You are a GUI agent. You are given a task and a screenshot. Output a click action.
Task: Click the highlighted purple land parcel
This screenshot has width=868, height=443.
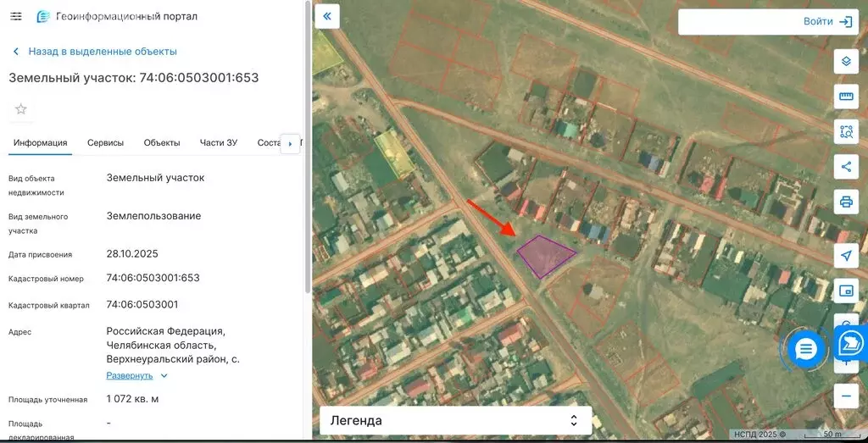(544, 255)
